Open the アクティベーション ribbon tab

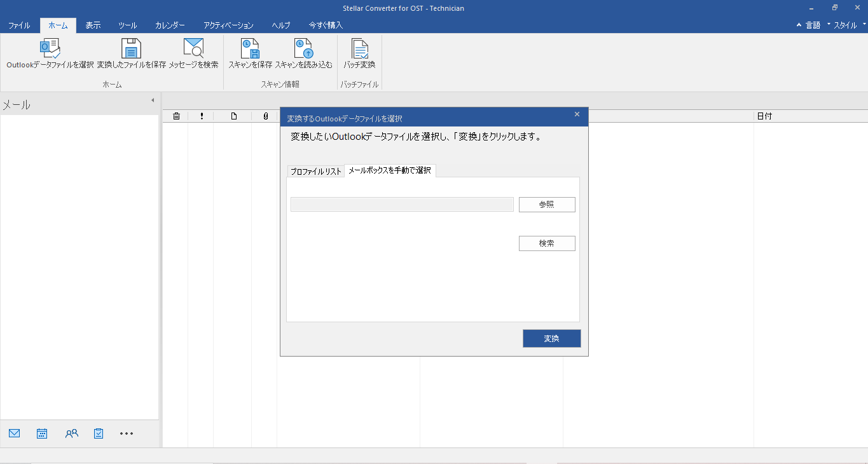pyautogui.click(x=228, y=25)
